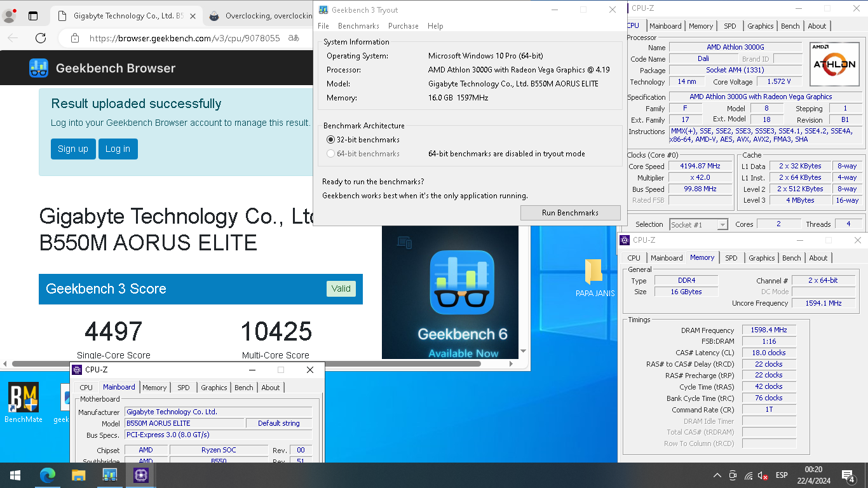Open Bench tab in top-right CPU-Z window

click(x=790, y=26)
